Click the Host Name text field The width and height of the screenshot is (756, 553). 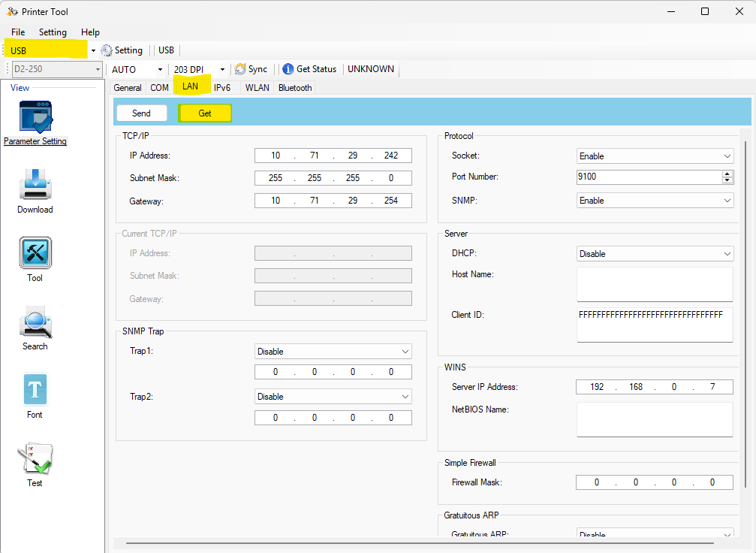click(654, 284)
